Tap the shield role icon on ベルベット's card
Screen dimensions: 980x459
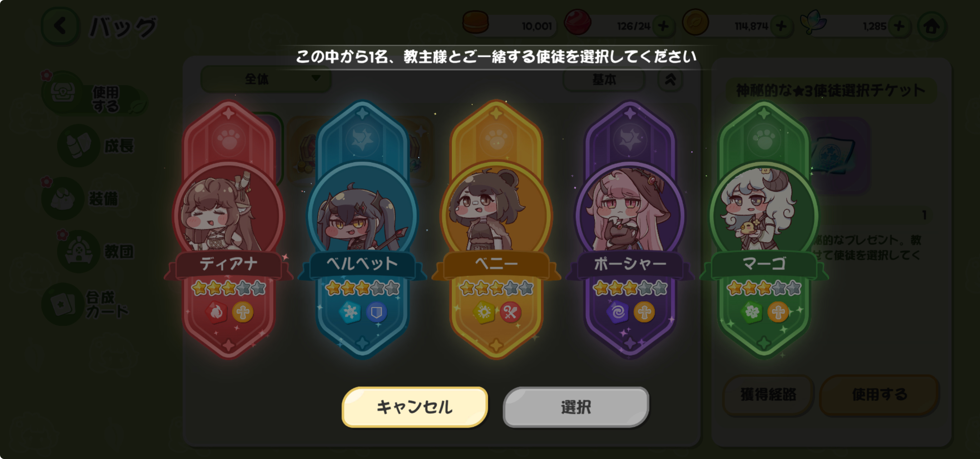376,312
